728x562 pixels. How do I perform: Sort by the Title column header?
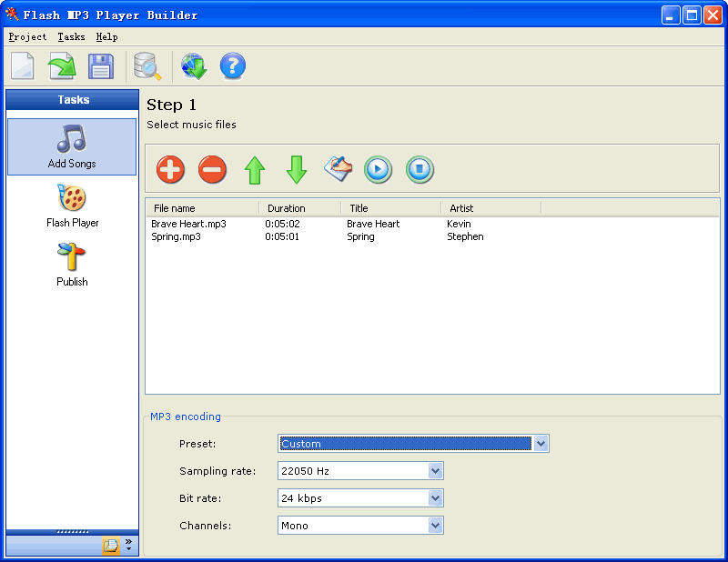[x=391, y=208]
